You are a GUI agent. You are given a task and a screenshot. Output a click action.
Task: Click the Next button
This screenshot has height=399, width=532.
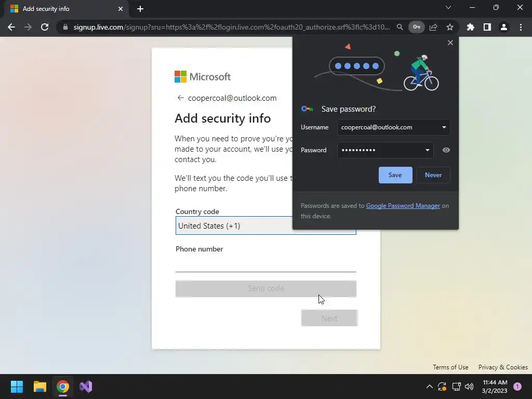(329, 318)
